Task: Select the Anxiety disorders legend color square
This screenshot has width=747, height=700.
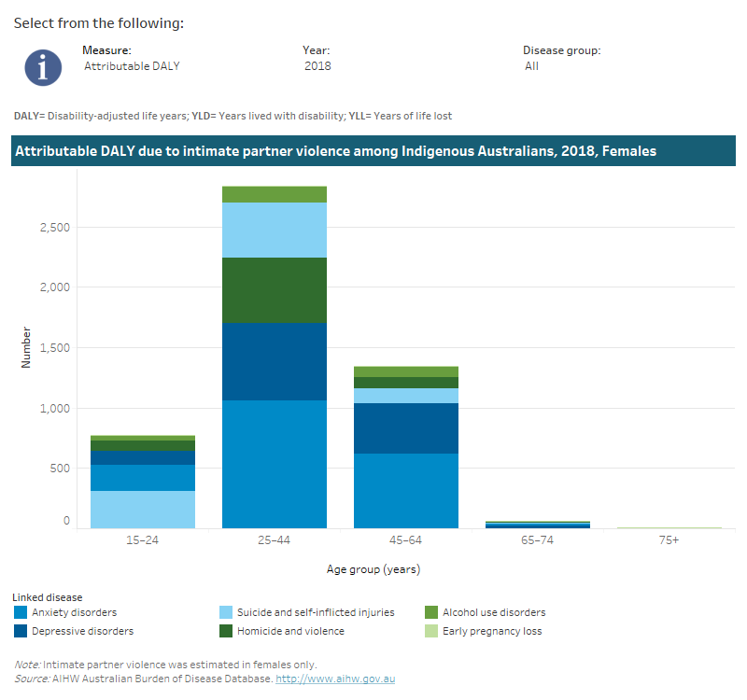Action: [x=19, y=612]
